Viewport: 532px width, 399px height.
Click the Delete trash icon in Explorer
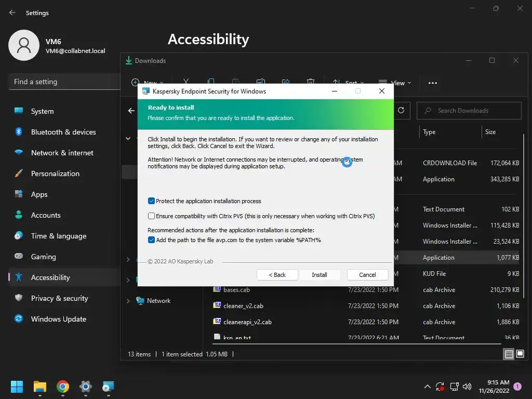click(x=311, y=82)
